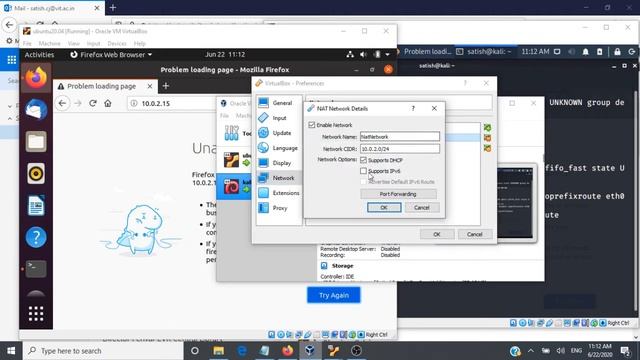The height and width of the screenshot is (360, 640).
Task: Click Ubuntu clock Jun 22 11:12
Action: pyautogui.click(x=225, y=54)
